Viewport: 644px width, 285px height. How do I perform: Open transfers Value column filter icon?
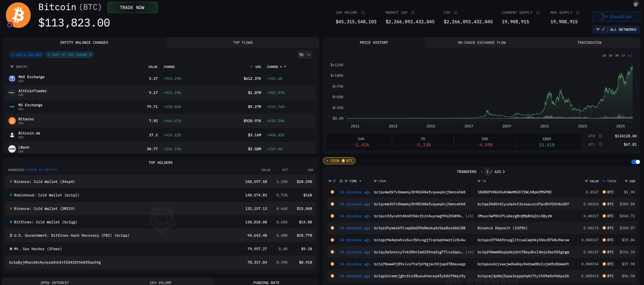[586, 181]
